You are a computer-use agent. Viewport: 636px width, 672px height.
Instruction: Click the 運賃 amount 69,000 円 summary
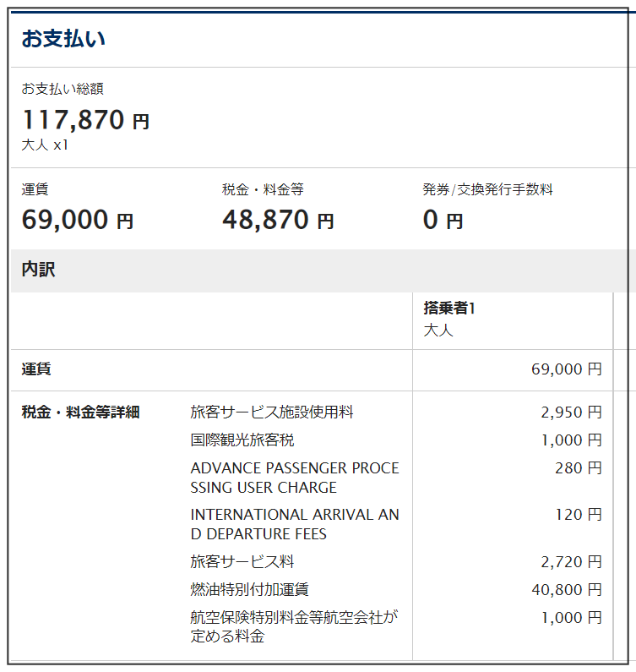(78, 220)
